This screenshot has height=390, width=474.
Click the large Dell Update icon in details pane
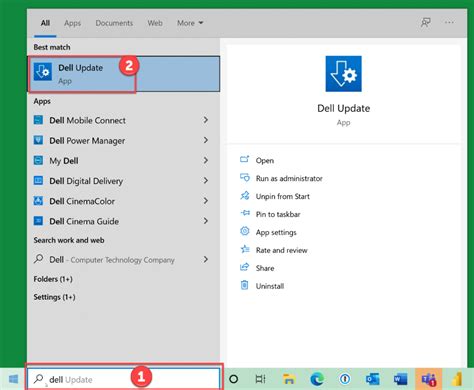343,74
